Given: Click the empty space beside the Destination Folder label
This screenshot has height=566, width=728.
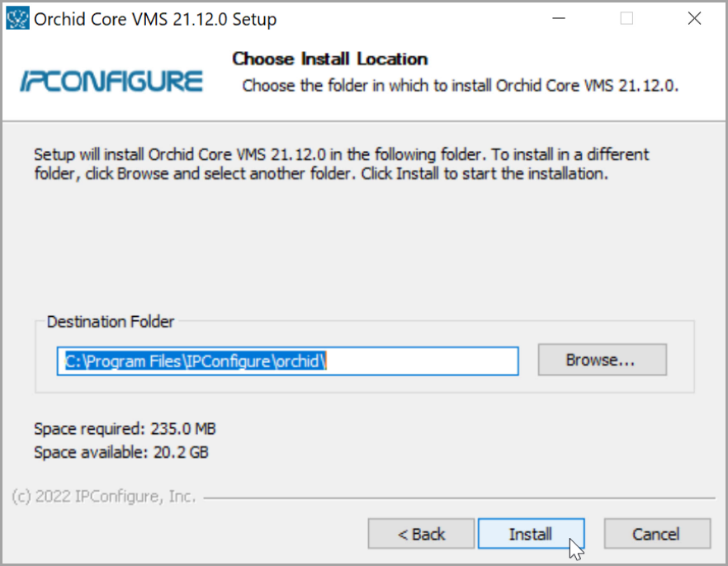Looking at the screenshot, I should point(429,322).
